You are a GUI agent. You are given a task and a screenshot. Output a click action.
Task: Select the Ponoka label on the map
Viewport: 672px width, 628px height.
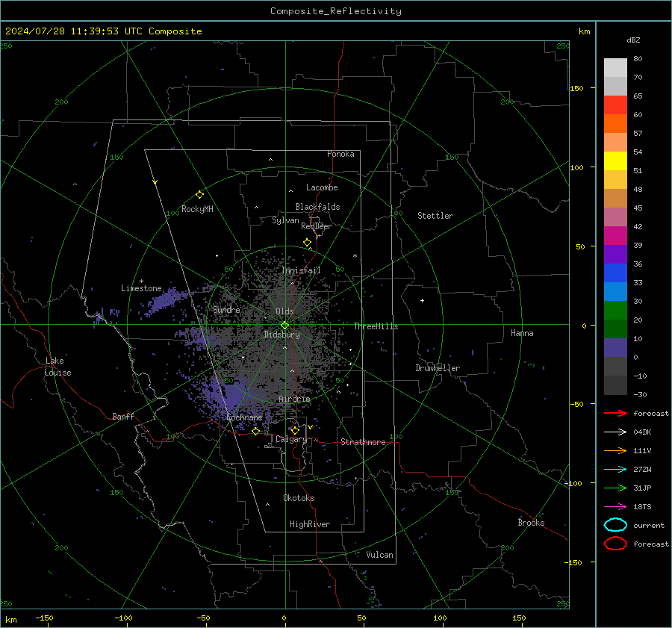point(340,154)
